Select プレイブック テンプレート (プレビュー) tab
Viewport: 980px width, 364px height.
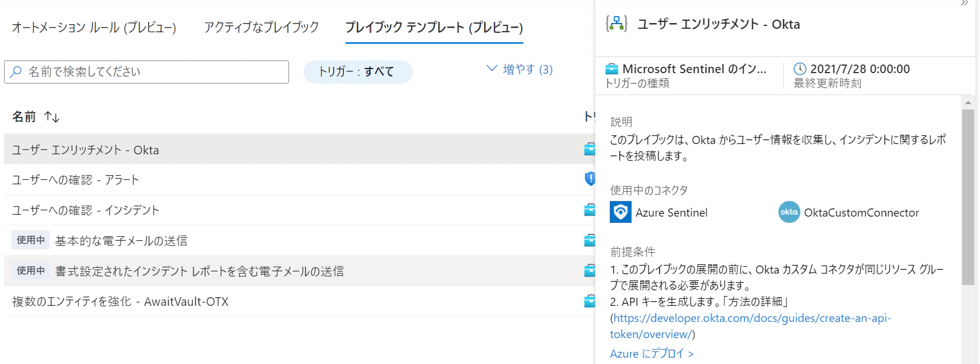coord(434,27)
